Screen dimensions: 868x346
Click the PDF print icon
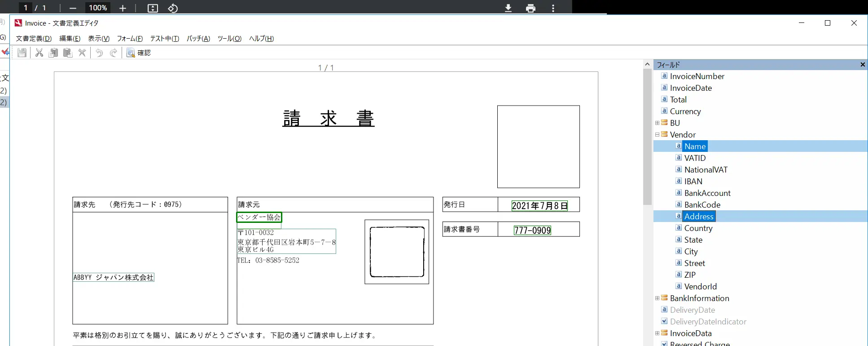click(x=530, y=8)
